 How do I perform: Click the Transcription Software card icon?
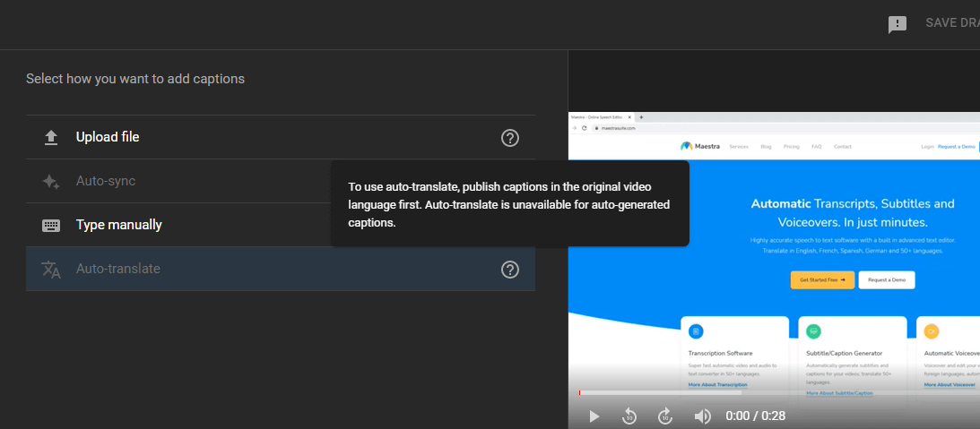pos(696,331)
